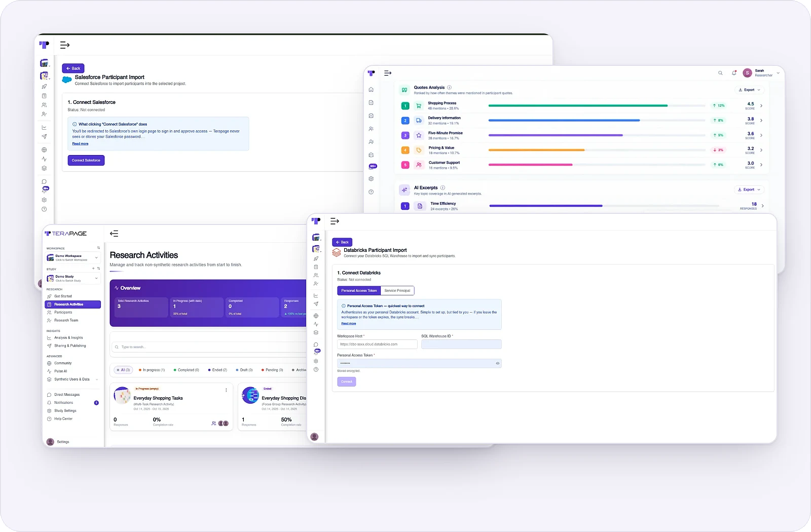Expand the Demo Workspace switcher dropdown
Image resolution: width=811 pixels, height=532 pixels.
96,257
